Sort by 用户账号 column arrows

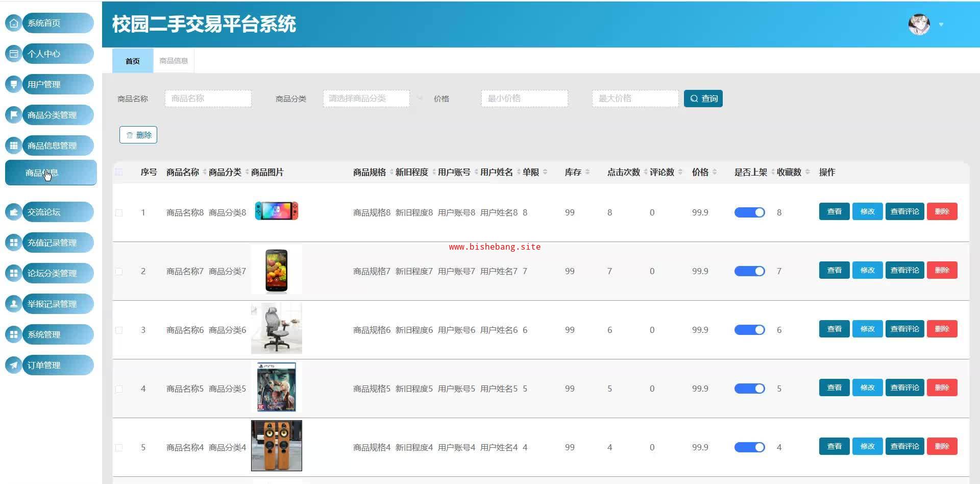pos(476,172)
